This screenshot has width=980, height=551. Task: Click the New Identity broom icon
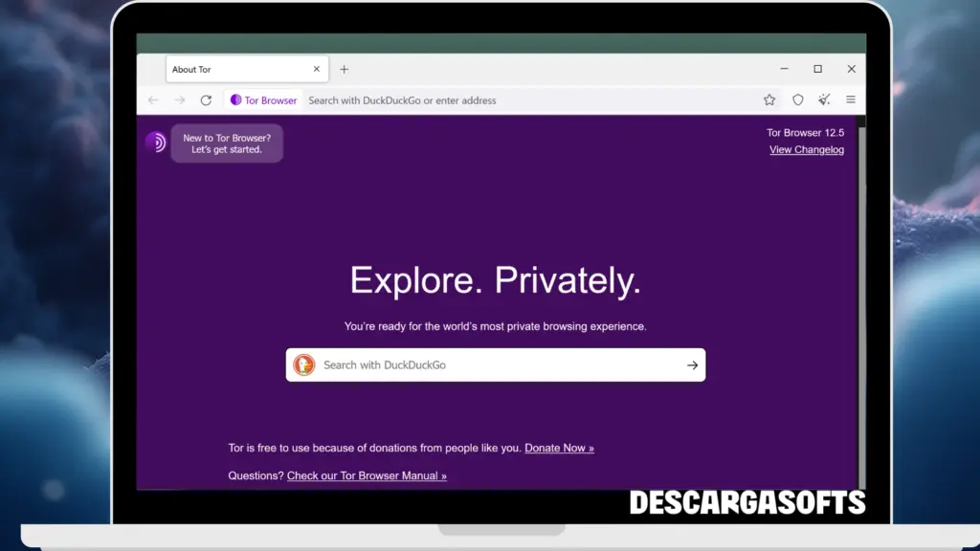(x=823, y=99)
